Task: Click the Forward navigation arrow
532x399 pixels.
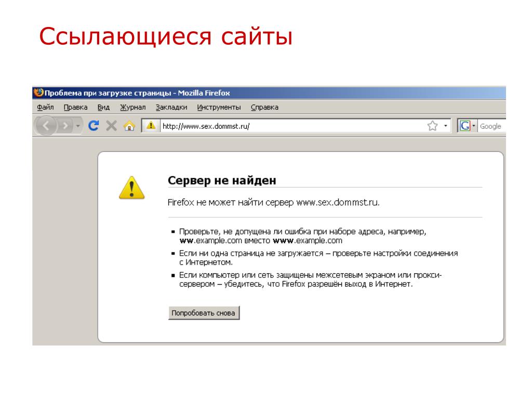Action: pos(65,126)
